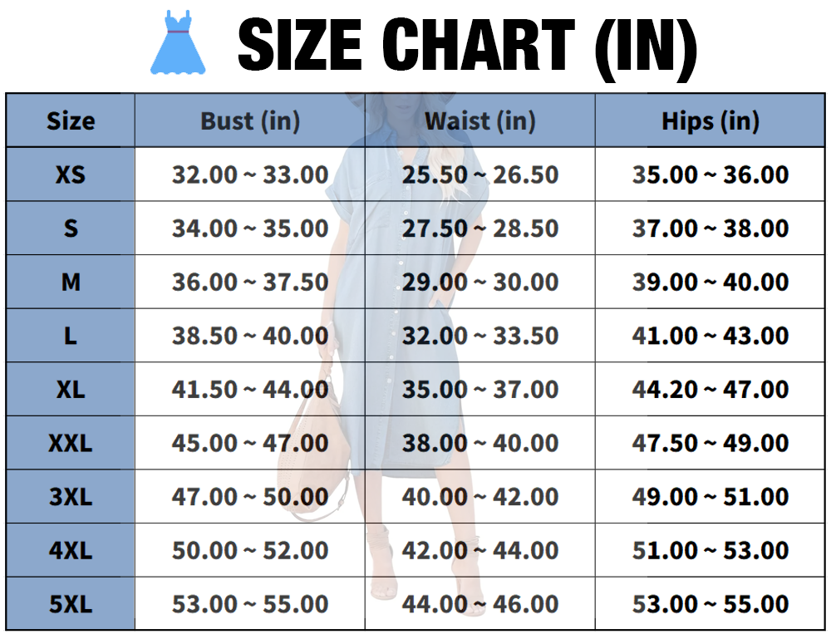Select the Hips (in) column header

coord(711,120)
